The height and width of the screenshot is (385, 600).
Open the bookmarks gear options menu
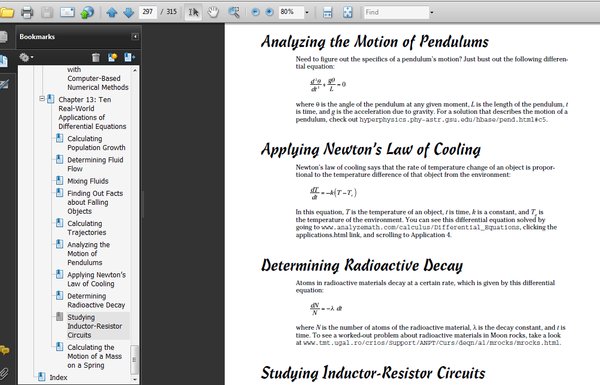(x=26, y=57)
